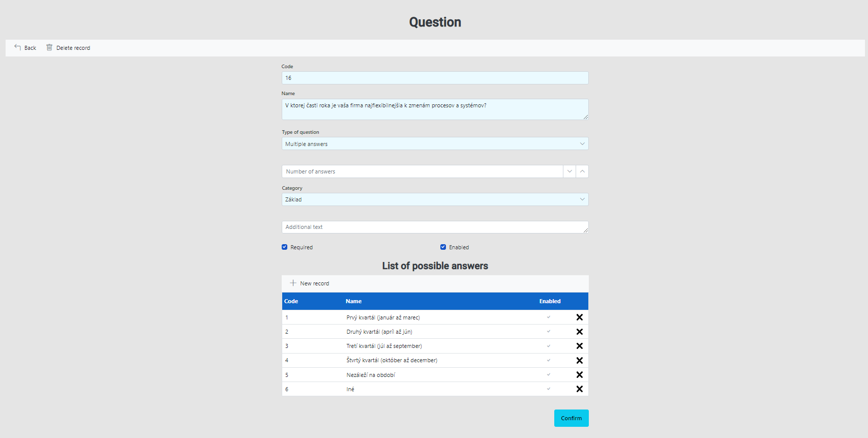Image resolution: width=868 pixels, height=438 pixels.
Task: Toggle enabled checkmark for 'Prvý kvartál' row
Action: pyautogui.click(x=549, y=317)
